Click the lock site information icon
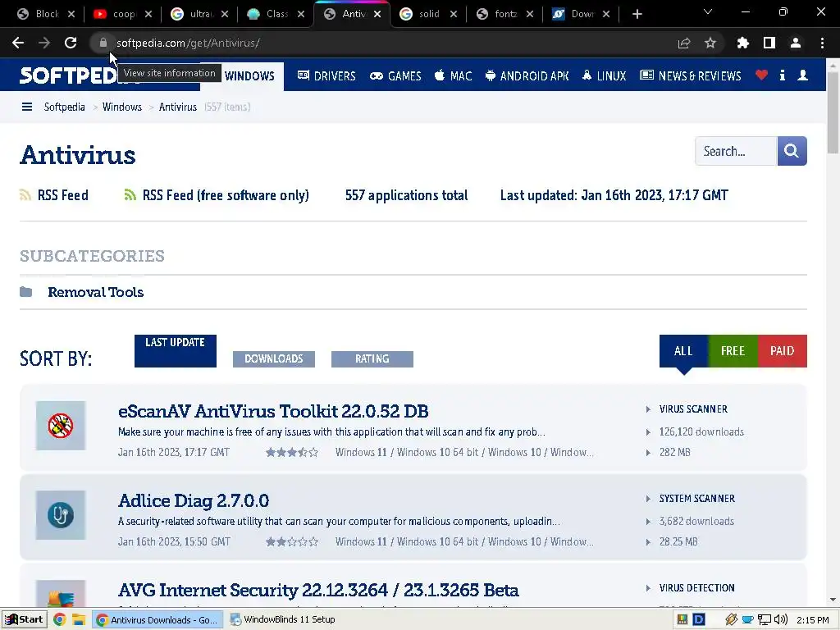Screen dimensions: 840x630 (103, 43)
